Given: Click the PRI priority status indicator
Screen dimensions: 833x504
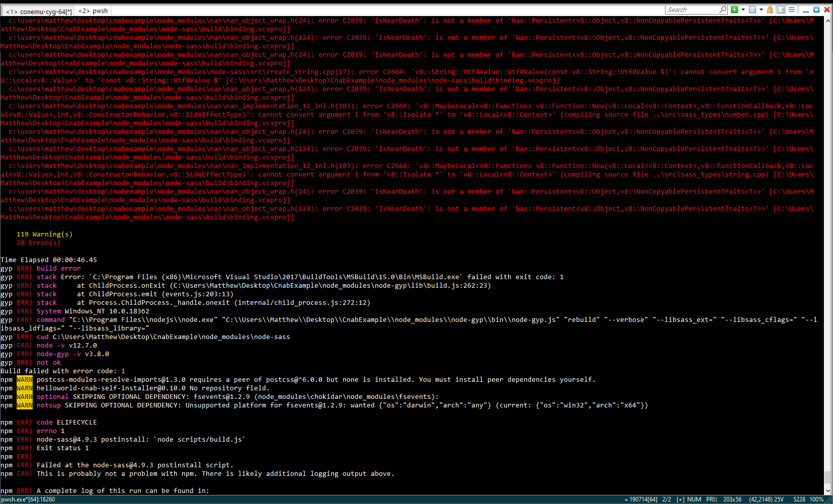Looking at the screenshot, I should click(x=711, y=499).
